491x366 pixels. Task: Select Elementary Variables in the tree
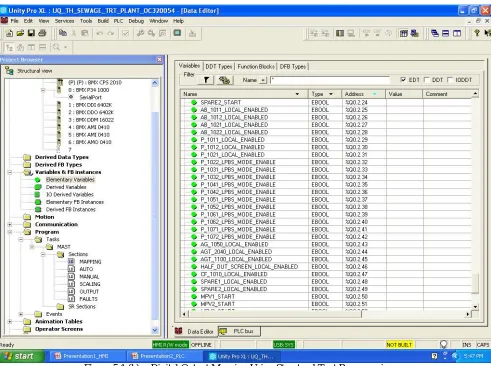[70, 180]
